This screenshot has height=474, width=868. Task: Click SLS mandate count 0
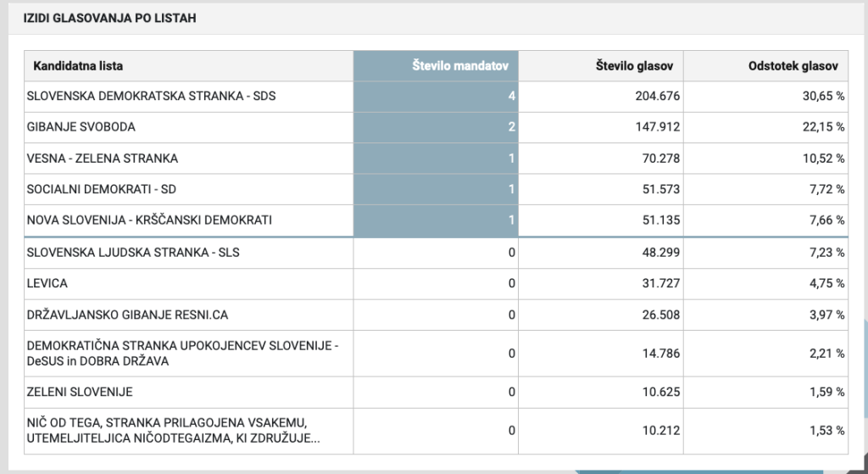511,253
